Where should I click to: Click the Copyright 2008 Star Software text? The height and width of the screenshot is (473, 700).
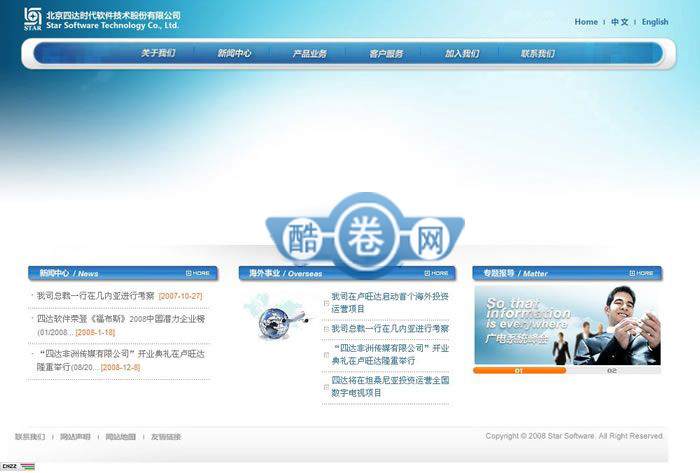click(575, 436)
